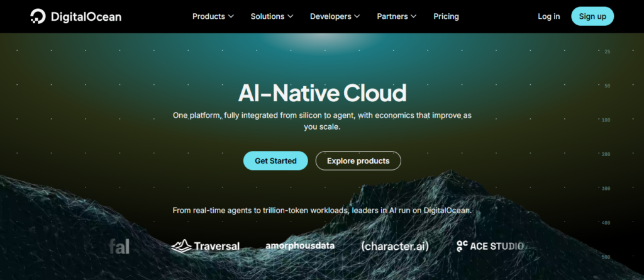Expand the Solutions chevron arrow
Screen dimensions: 644x280
pos(291,16)
